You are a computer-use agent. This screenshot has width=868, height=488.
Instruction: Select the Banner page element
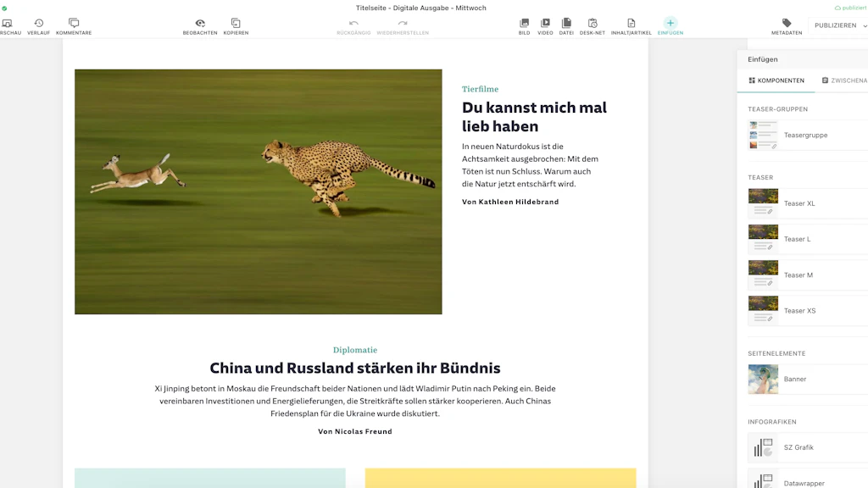point(808,379)
